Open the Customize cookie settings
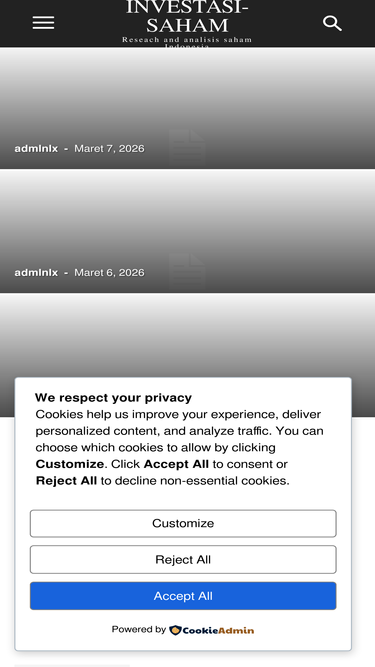 pos(183,523)
